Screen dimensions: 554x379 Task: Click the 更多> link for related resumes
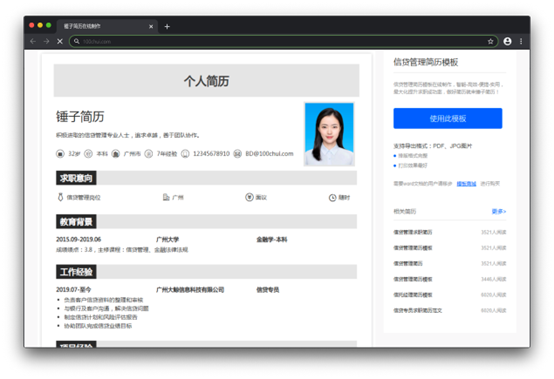[499, 211]
